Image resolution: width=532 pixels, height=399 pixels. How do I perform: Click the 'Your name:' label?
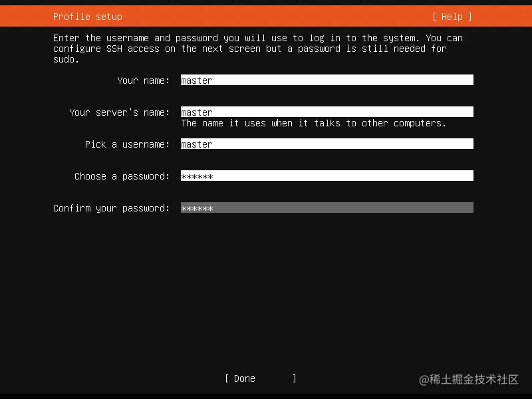143,80
